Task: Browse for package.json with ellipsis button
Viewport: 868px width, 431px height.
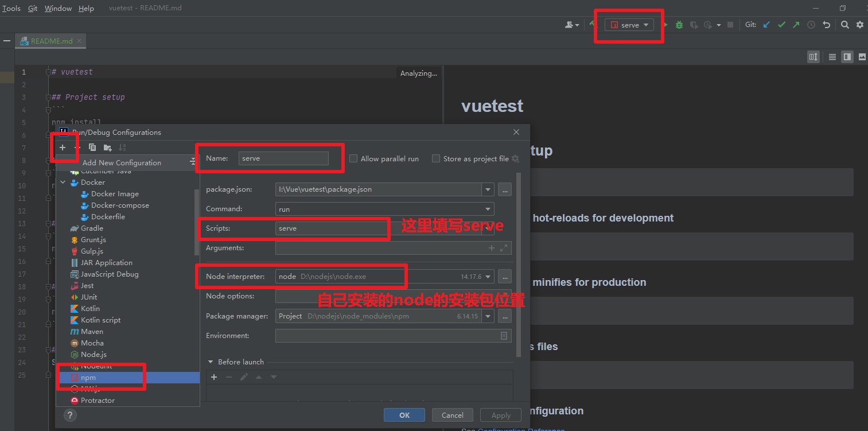Action: [x=504, y=189]
